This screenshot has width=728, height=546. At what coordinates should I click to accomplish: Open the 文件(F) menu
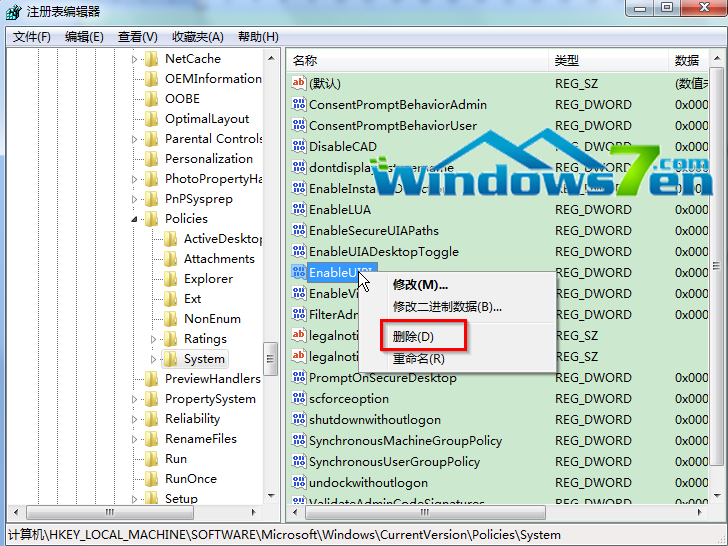pyautogui.click(x=31, y=37)
